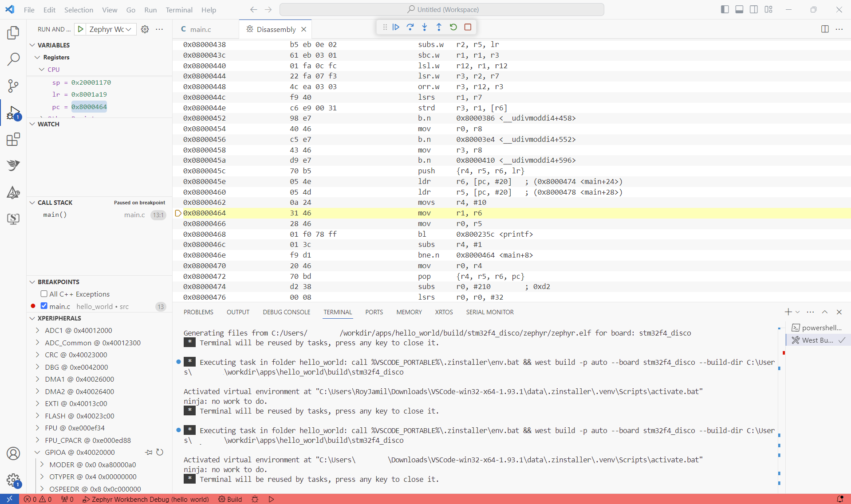Viewport: 851px width, 504px height.
Task: Switch to the MEMORY tab
Action: (x=408, y=312)
